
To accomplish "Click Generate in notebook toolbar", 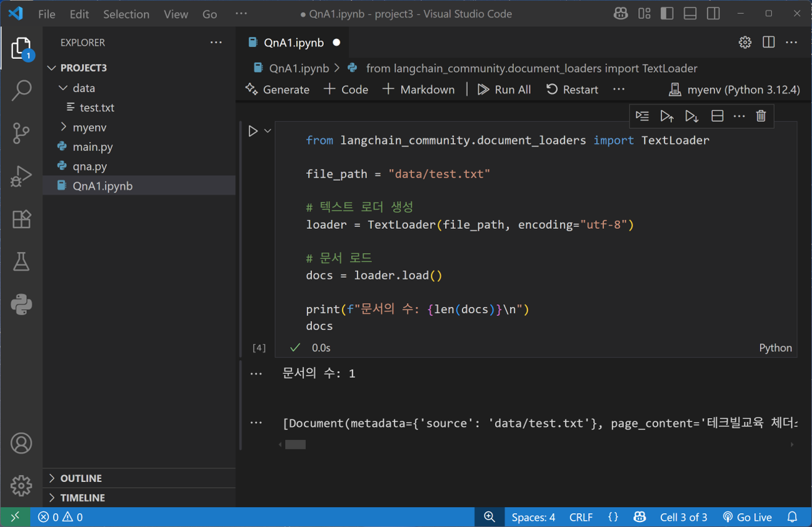I will pyautogui.click(x=278, y=89).
